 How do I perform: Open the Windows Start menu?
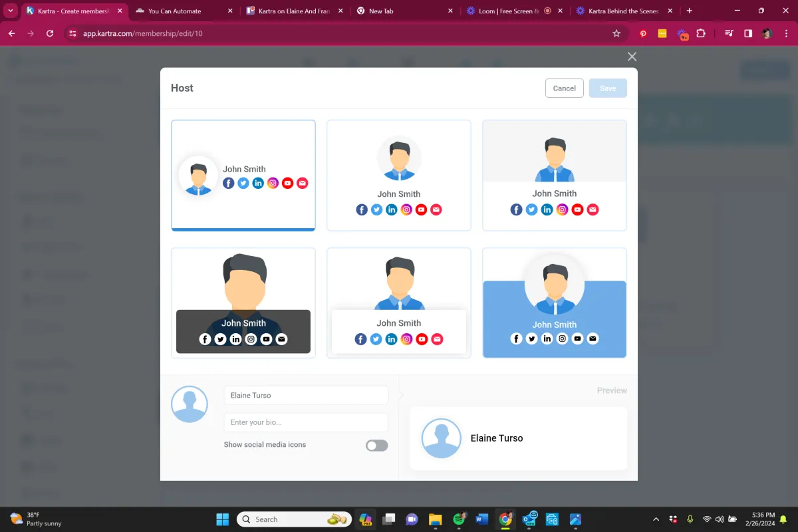pyautogui.click(x=223, y=519)
